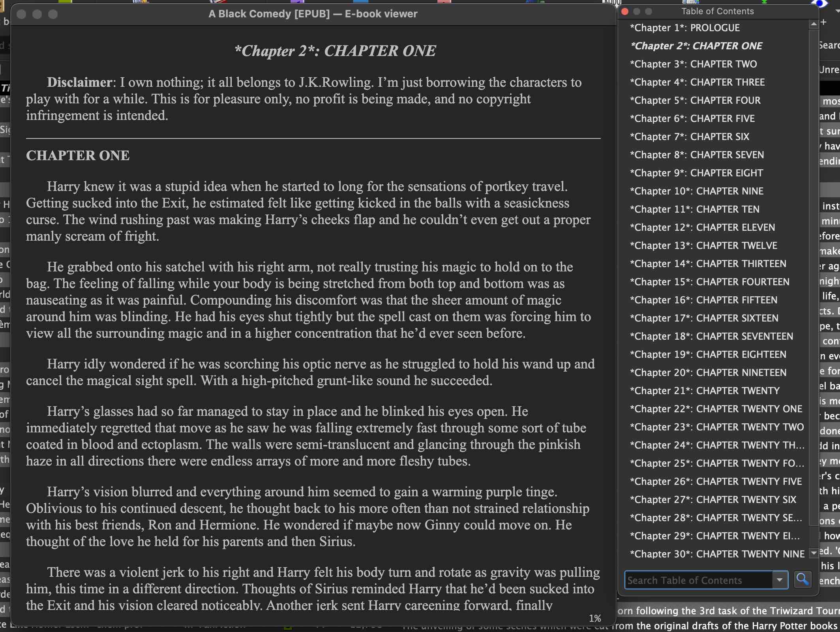This screenshot has width=840, height=632.
Task: Close the Table of Contents window
Action: (625, 11)
